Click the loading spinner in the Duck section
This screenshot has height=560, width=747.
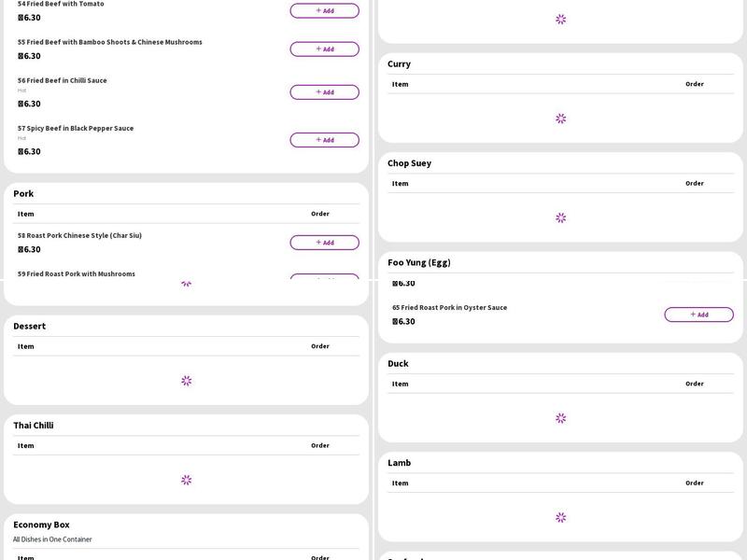point(560,418)
